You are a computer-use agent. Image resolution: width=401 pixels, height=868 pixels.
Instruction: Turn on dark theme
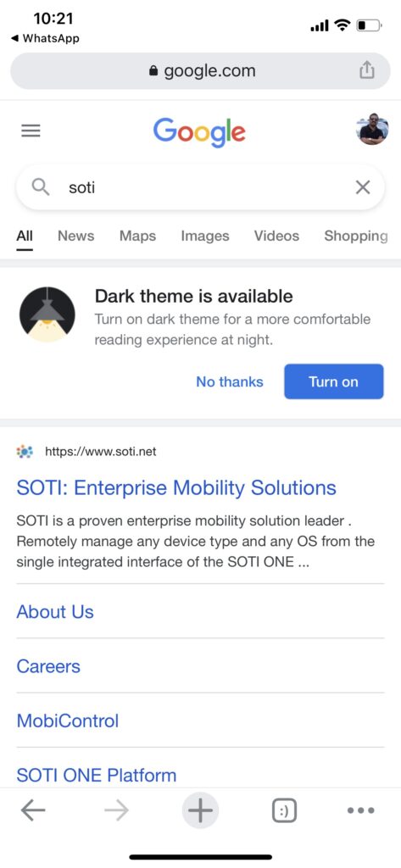click(x=333, y=381)
